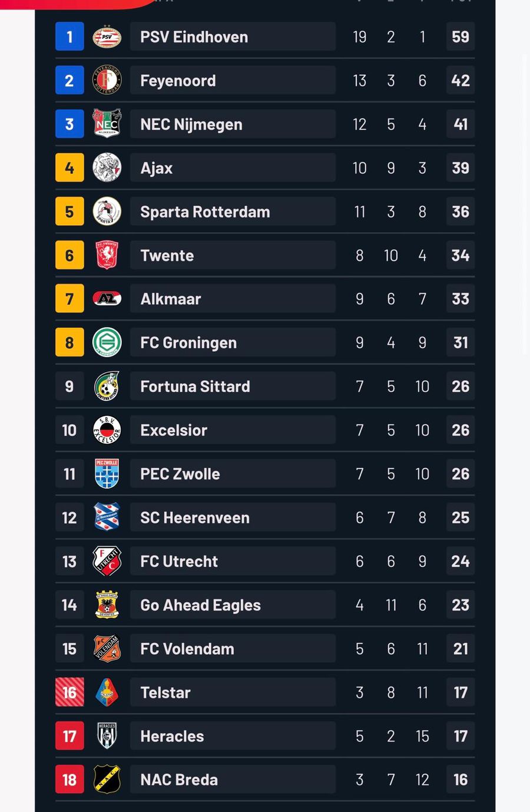Image resolution: width=530 pixels, height=812 pixels.
Task: Click the Ajax club crest
Action: (x=107, y=168)
